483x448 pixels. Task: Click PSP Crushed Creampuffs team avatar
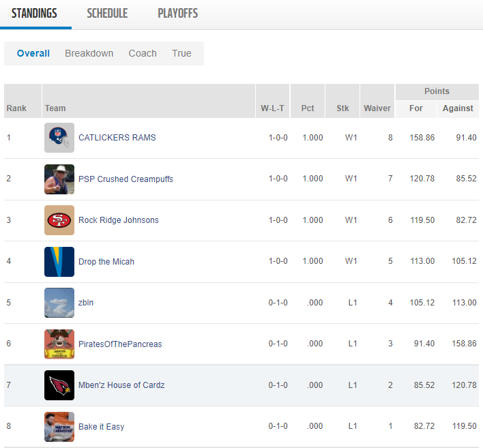(59, 179)
